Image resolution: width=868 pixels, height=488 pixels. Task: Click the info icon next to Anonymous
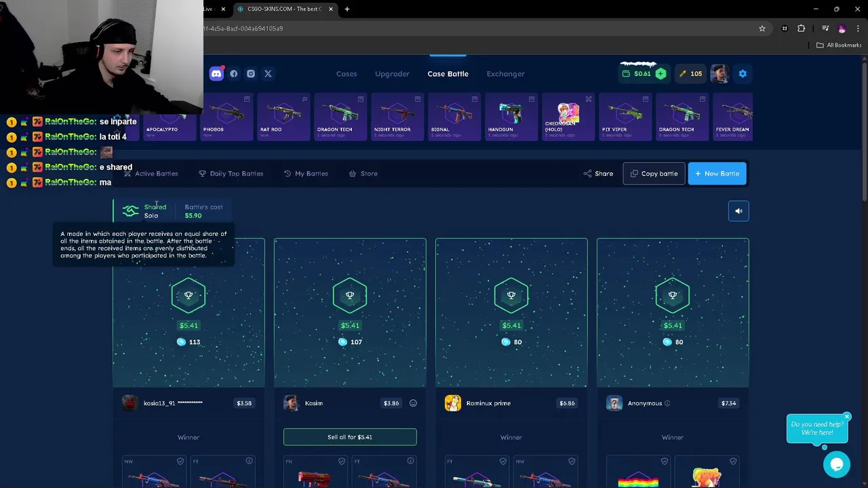click(x=667, y=403)
